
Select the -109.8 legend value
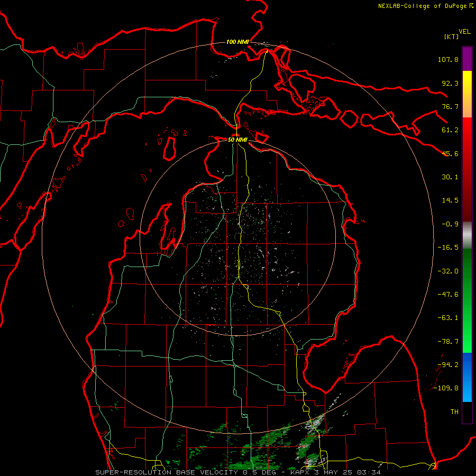pos(446,388)
